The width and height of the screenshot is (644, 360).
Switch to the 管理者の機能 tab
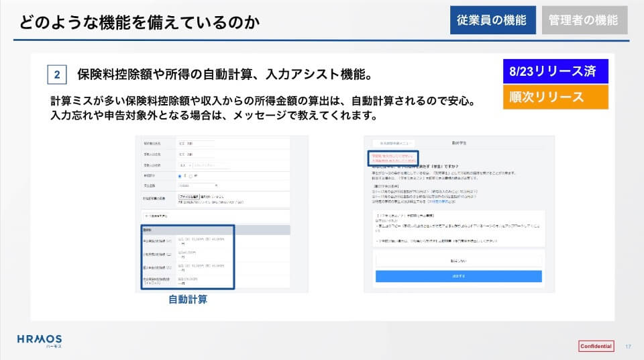tap(584, 20)
